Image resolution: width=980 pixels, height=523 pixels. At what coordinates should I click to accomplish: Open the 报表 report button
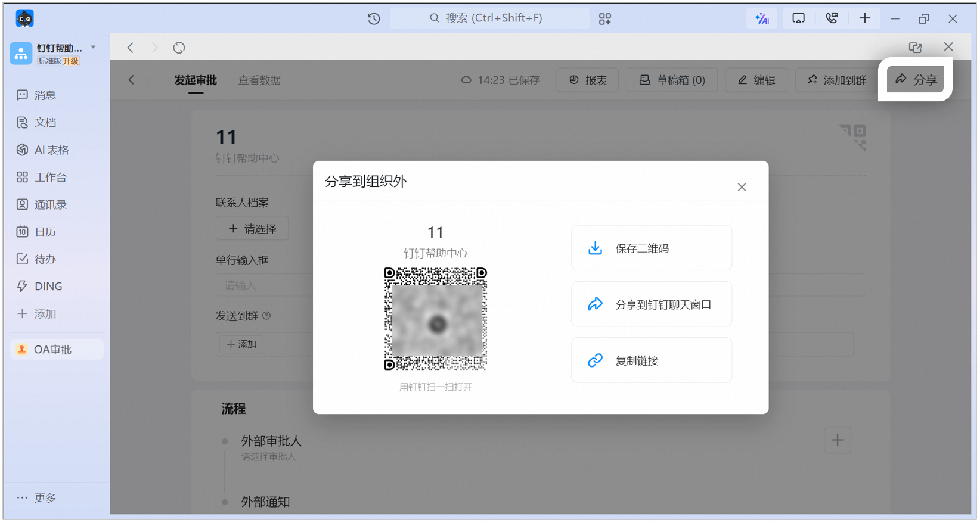click(x=588, y=80)
